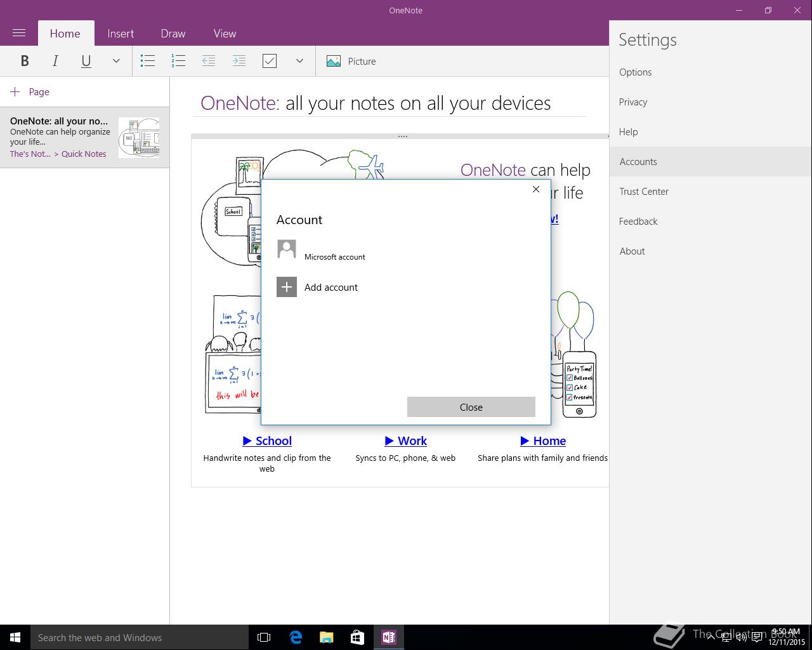
Task: Open the Home video link
Action: [543, 441]
